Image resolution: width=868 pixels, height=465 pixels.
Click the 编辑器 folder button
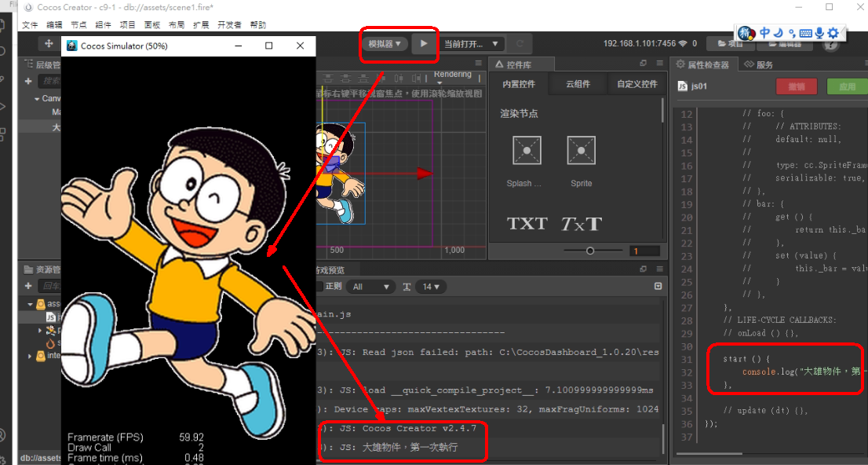(x=785, y=44)
